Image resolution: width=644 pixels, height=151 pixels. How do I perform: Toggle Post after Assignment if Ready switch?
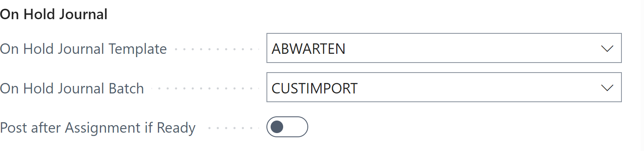[287, 127]
